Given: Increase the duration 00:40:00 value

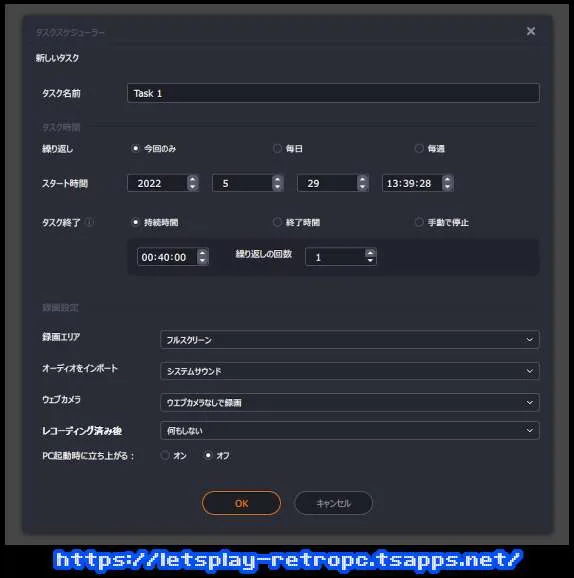Looking at the screenshot, I should click(202, 253).
